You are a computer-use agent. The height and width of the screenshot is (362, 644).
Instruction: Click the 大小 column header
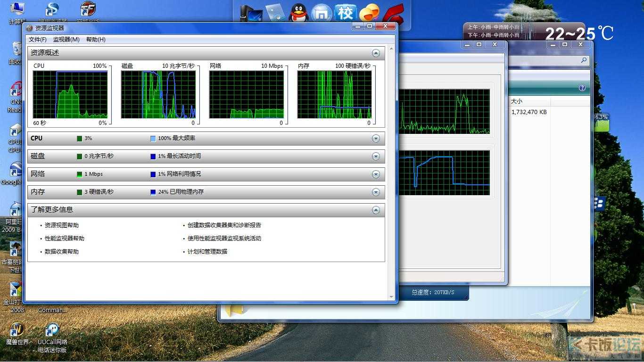coord(530,101)
